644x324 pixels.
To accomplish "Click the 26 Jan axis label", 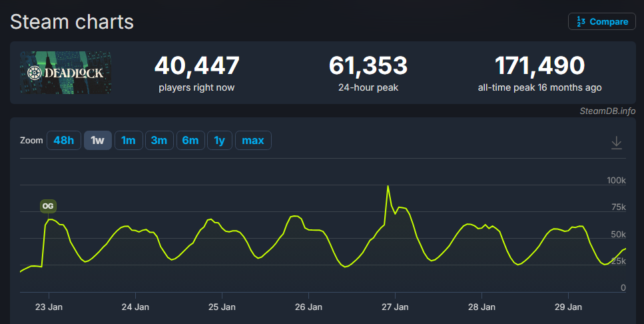I will 308,307.
